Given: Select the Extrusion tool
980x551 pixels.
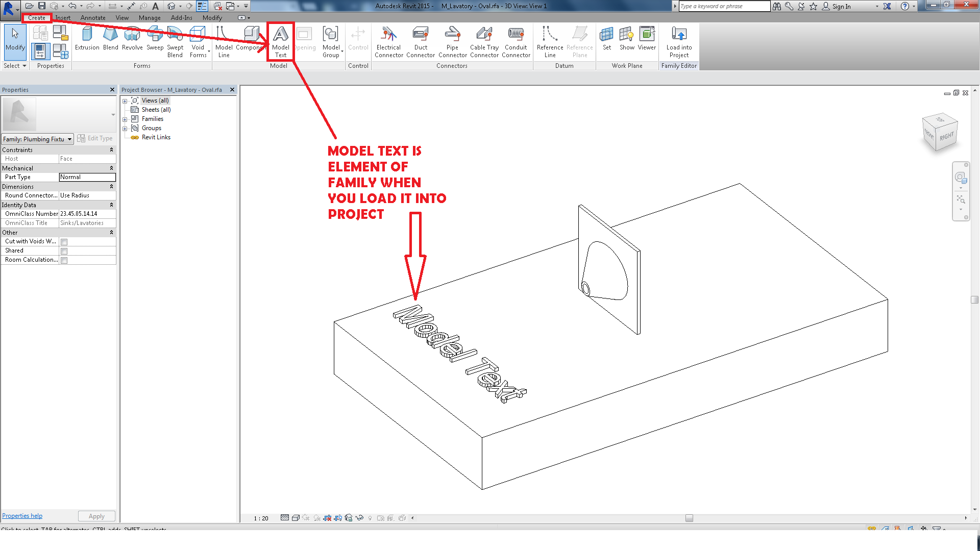Looking at the screenshot, I should [x=87, y=41].
